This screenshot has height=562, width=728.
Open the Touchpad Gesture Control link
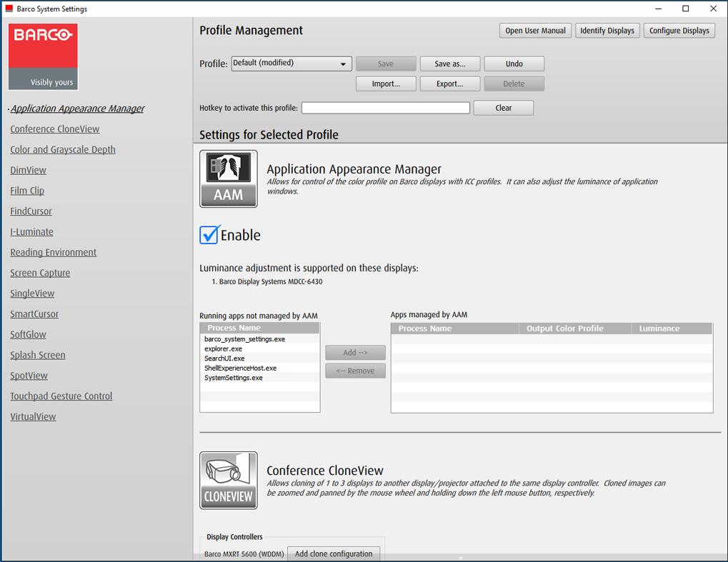tap(61, 396)
